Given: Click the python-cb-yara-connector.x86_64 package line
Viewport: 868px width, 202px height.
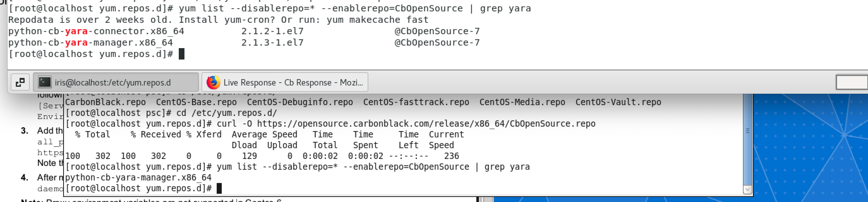Looking at the screenshot, I should pyautogui.click(x=96, y=31).
